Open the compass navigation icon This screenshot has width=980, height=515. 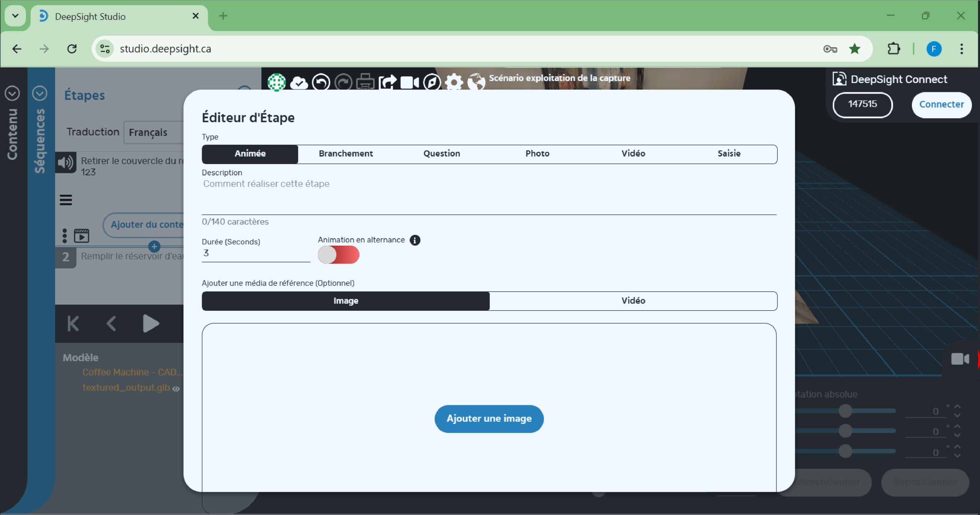[432, 82]
